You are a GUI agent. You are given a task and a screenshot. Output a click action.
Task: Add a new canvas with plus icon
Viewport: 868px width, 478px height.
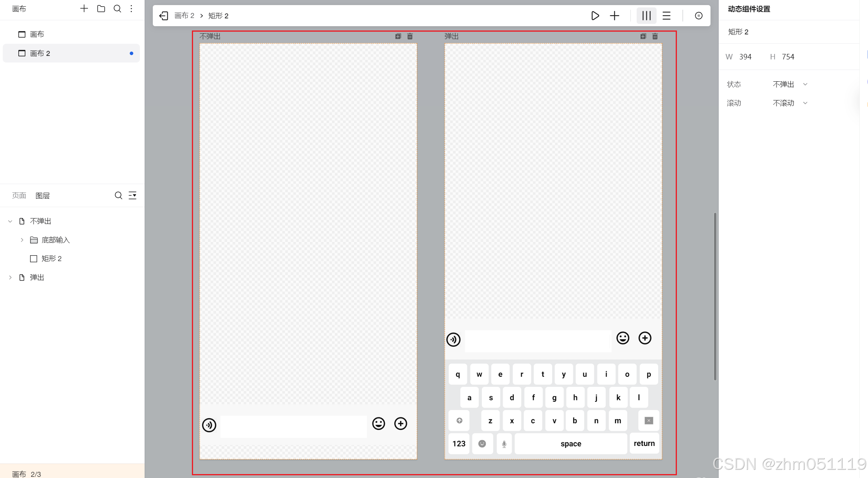tap(84, 9)
